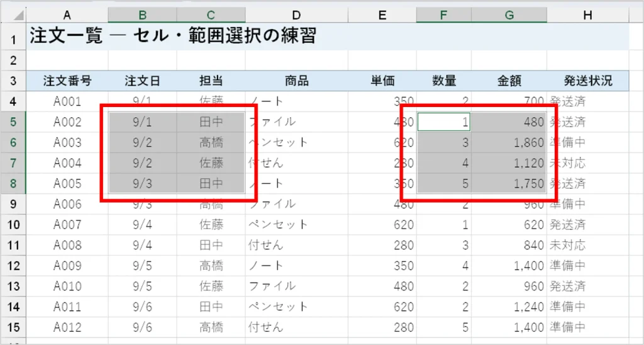Click the 840 amount cell
Viewport: 644px width, 345px height.
(509, 245)
